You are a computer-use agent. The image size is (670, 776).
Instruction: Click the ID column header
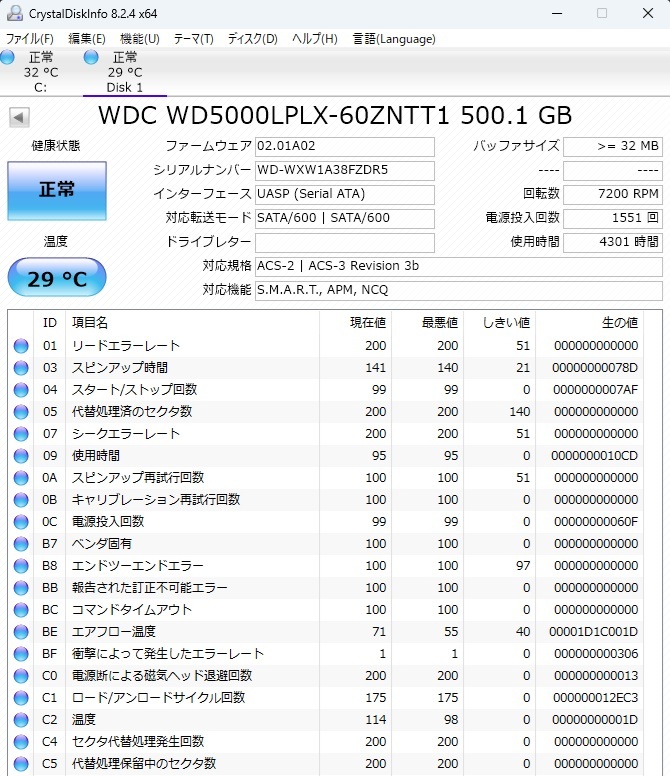click(x=49, y=323)
